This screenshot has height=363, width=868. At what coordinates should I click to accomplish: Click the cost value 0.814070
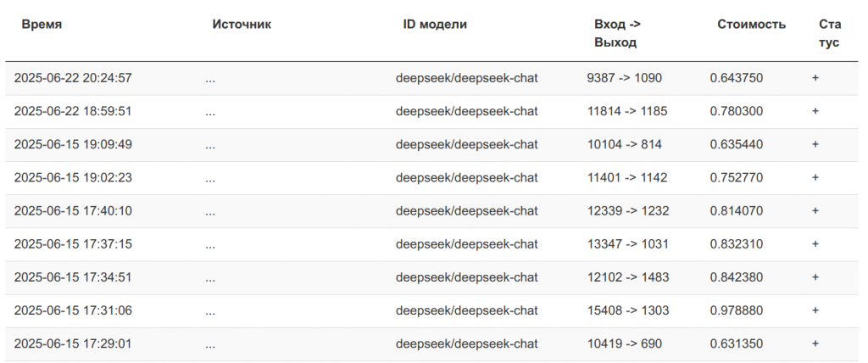(737, 211)
